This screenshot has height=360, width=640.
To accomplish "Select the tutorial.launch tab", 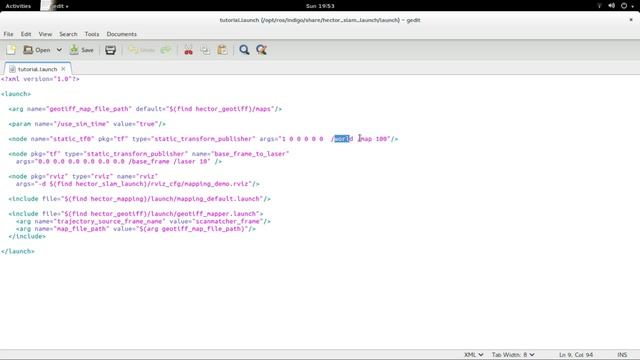I will pyautogui.click(x=37, y=69).
